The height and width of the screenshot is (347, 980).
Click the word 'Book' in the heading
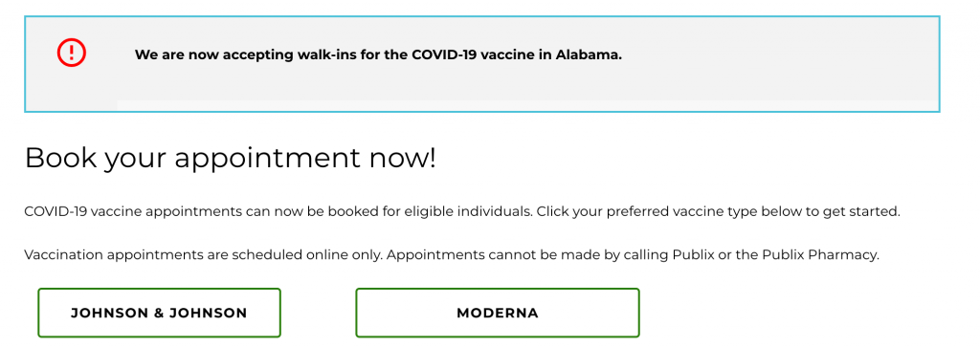[x=60, y=159]
